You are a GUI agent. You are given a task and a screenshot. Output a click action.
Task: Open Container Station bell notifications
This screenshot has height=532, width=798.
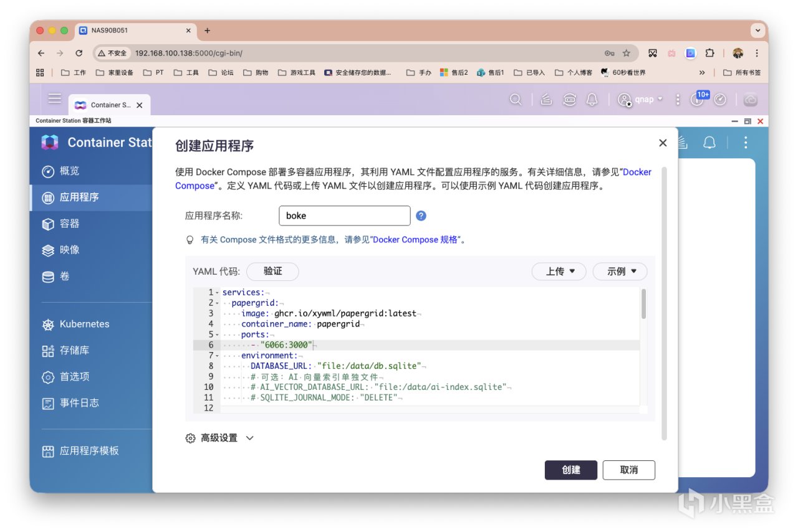click(x=709, y=143)
